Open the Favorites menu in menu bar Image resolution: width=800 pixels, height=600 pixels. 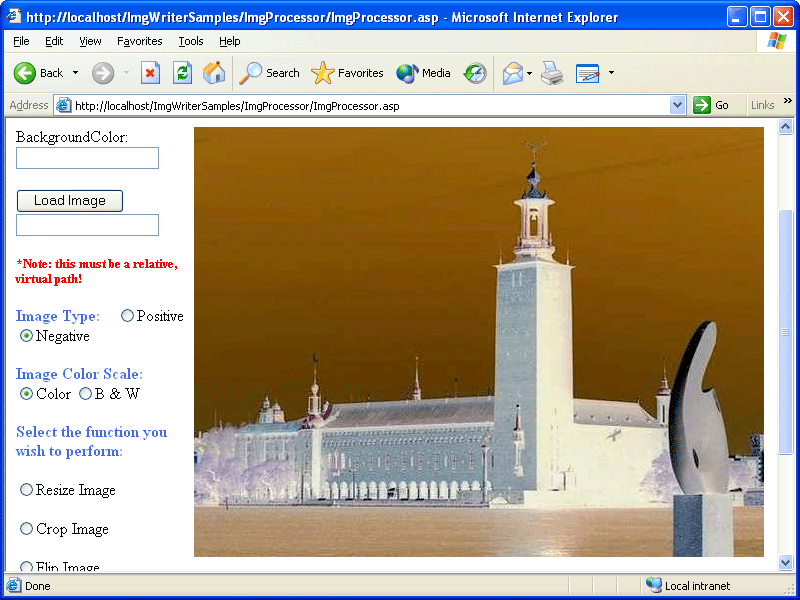140,41
